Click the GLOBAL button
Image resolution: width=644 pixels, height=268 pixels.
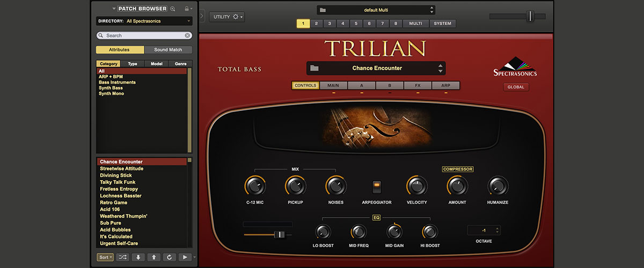pyautogui.click(x=516, y=87)
